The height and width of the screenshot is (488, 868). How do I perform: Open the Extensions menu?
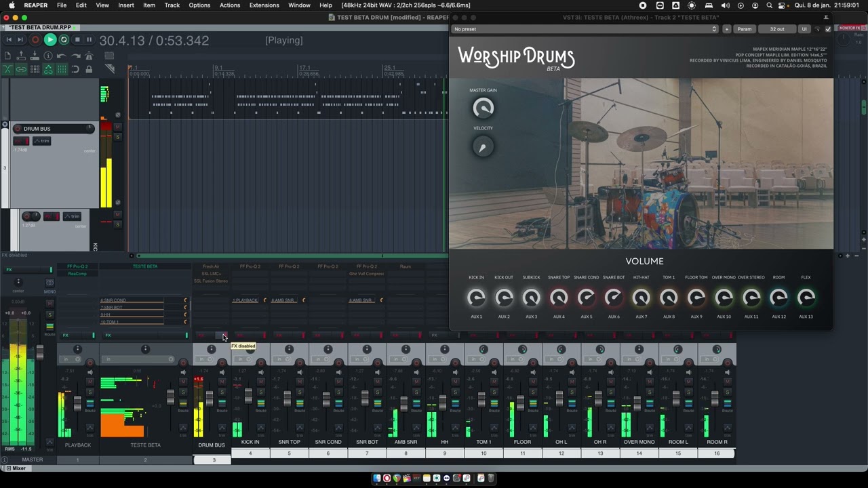[264, 5]
